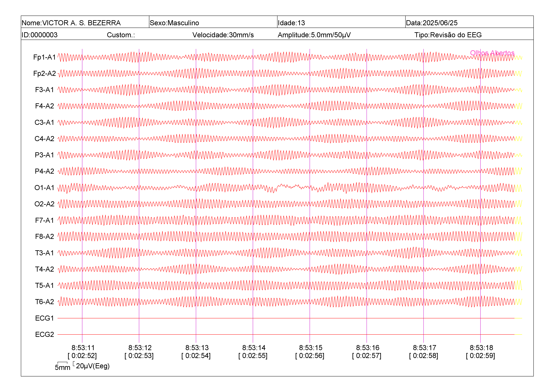Select the T6-A2 channel label
This screenshot has width=554, height=392.
click(x=44, y=301)
